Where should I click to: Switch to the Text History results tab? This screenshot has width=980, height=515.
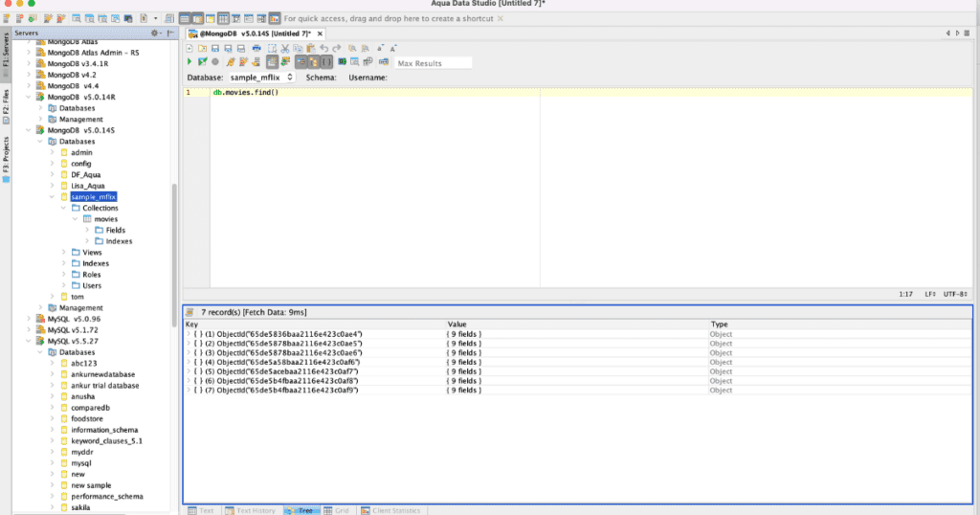pyautogui.click(x=250, y=510)
